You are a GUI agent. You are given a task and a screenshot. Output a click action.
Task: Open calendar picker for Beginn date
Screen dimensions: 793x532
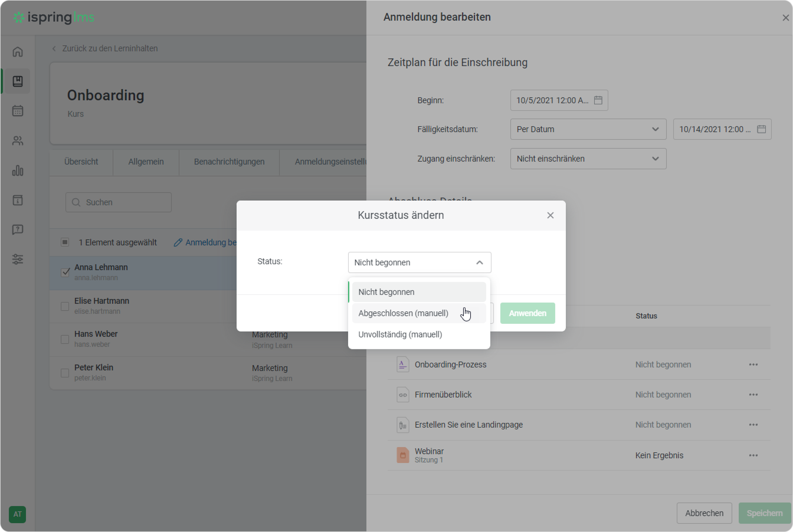(598, 100)
